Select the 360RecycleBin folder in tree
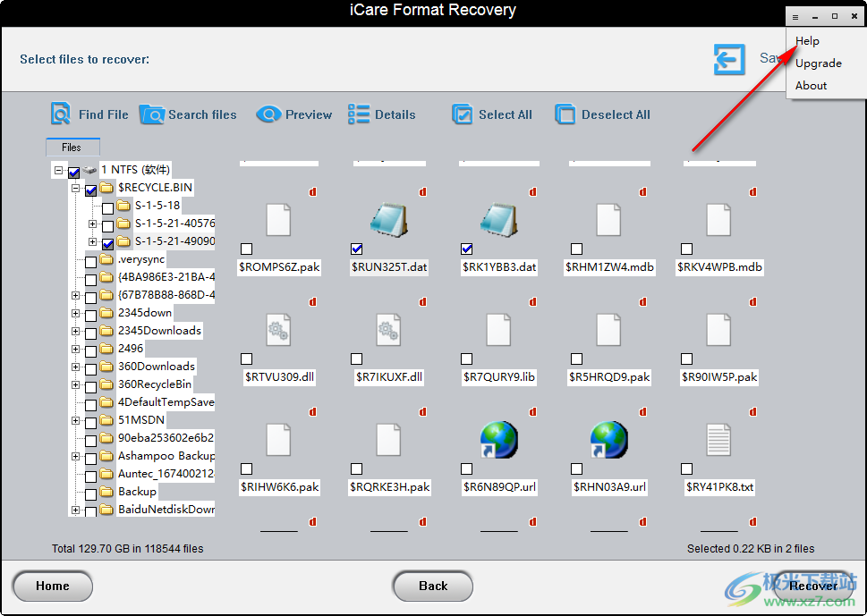 tap(155, 384)
